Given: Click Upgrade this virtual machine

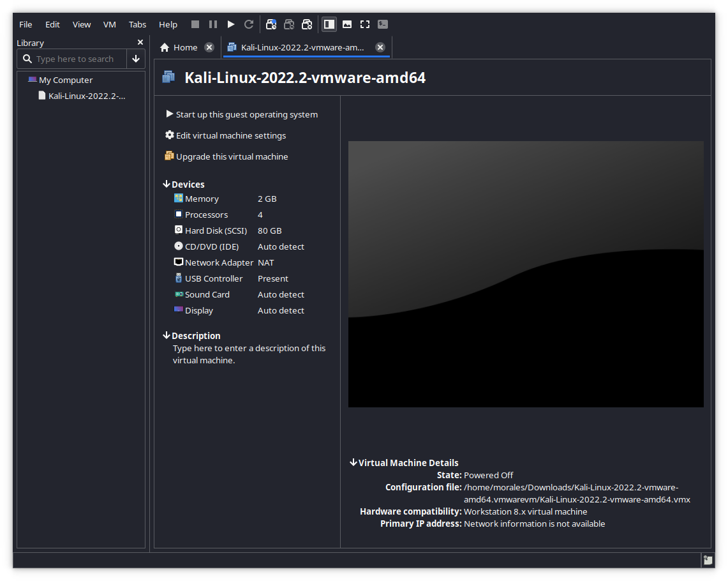Looking at the screenshot, I should pyautogui.click(x=231, y=156).
